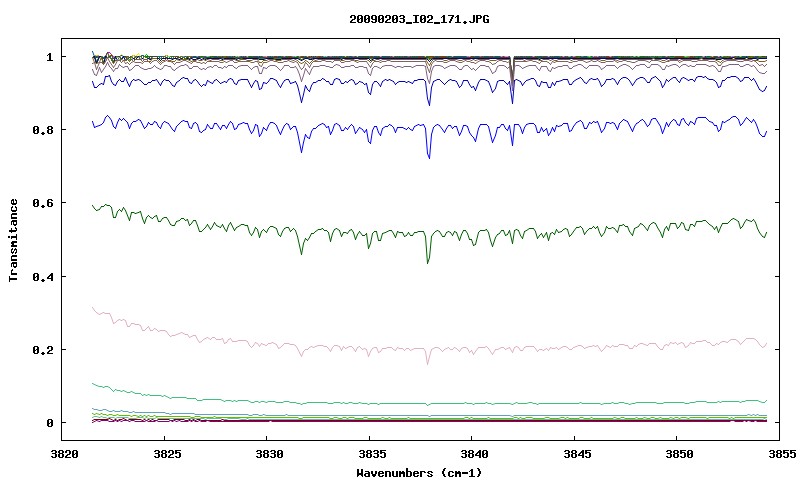Click the x-axis tick label 3845
The width and height of the screenshot is (800, 480).
click(x=577, y=454)
